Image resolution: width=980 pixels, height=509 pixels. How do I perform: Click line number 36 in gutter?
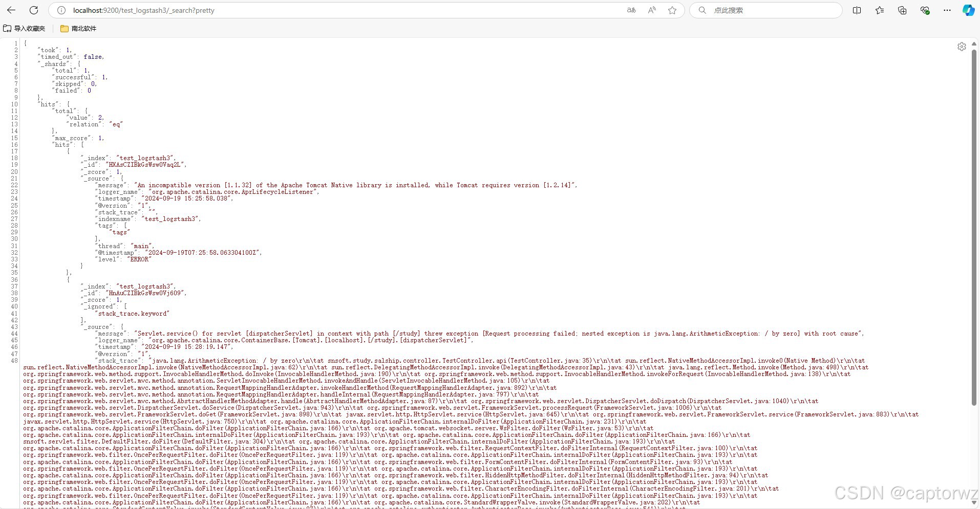click(x=14, y=280)
